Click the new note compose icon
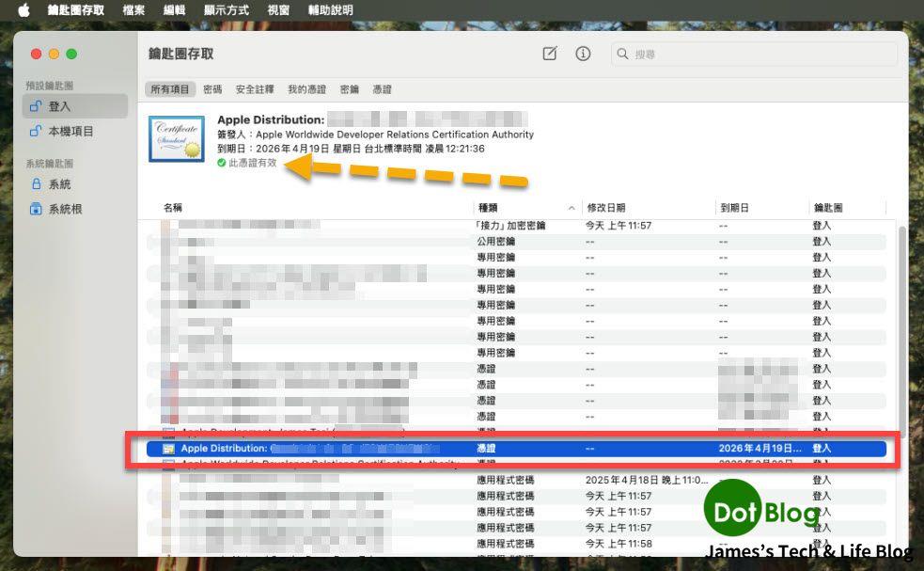The height and width of the screenshot is (571, 924). 550,54
